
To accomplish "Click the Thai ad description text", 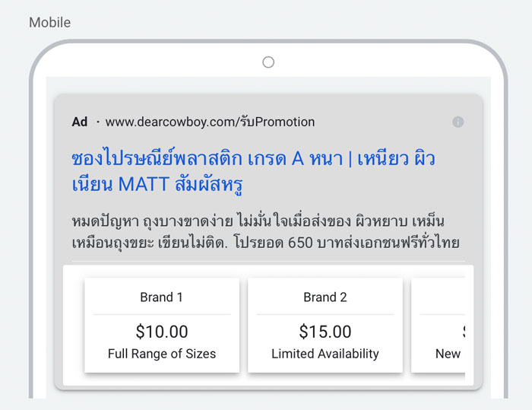I will tap(265, 232).
